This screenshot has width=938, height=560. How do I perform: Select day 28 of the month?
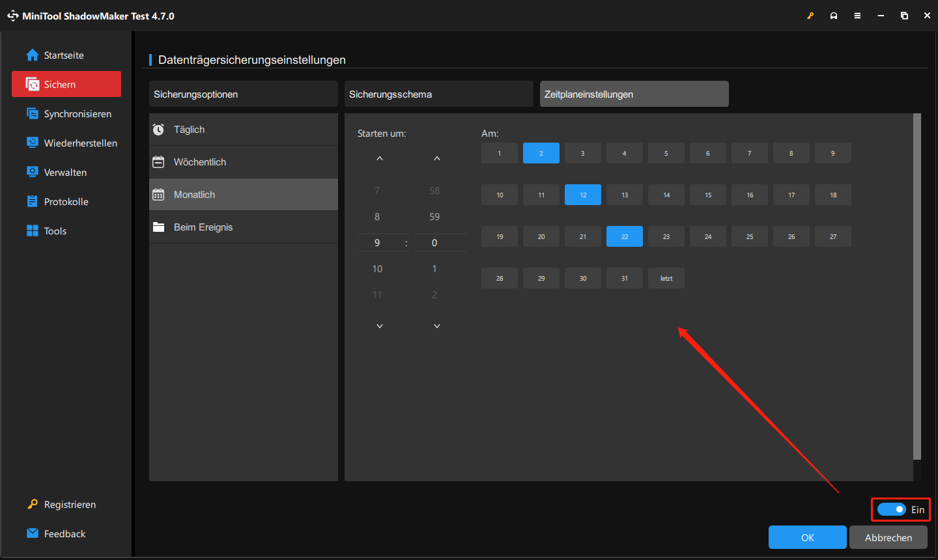(x=500, y=278)
